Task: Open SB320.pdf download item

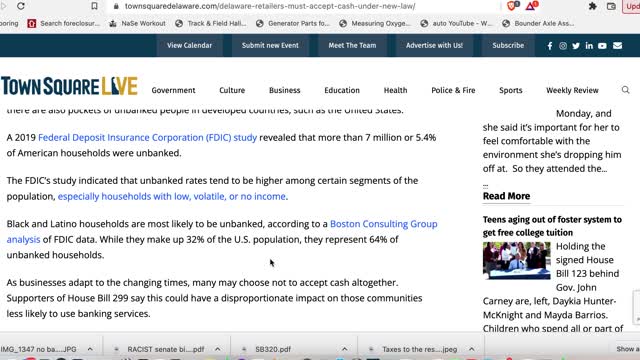Action: point(273,349)
